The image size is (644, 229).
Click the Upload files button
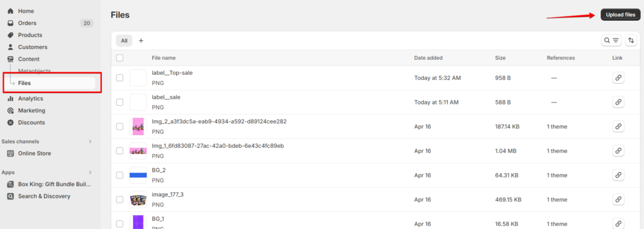620,15
